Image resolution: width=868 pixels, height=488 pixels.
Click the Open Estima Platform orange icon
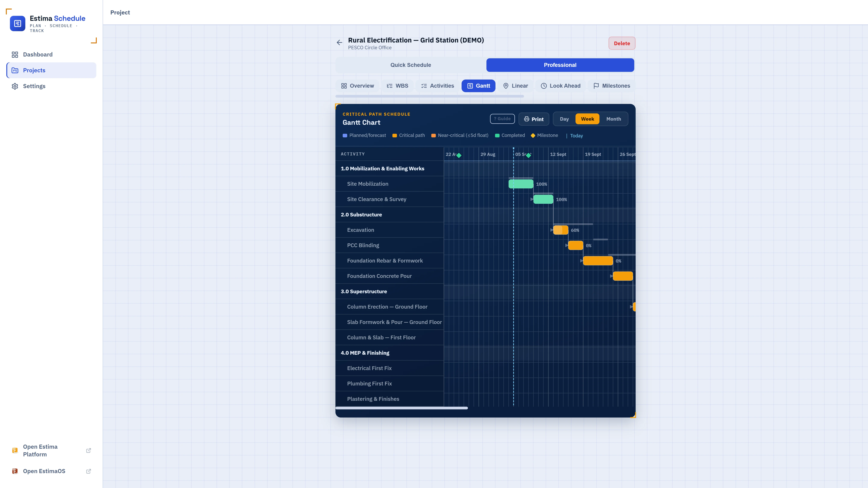(15, 450)
